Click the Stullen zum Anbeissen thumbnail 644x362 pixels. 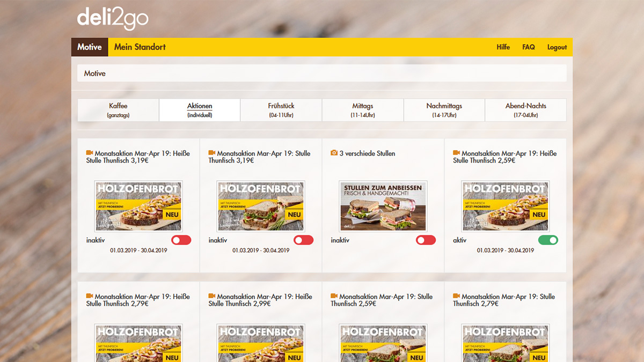(x=383, y=206)
